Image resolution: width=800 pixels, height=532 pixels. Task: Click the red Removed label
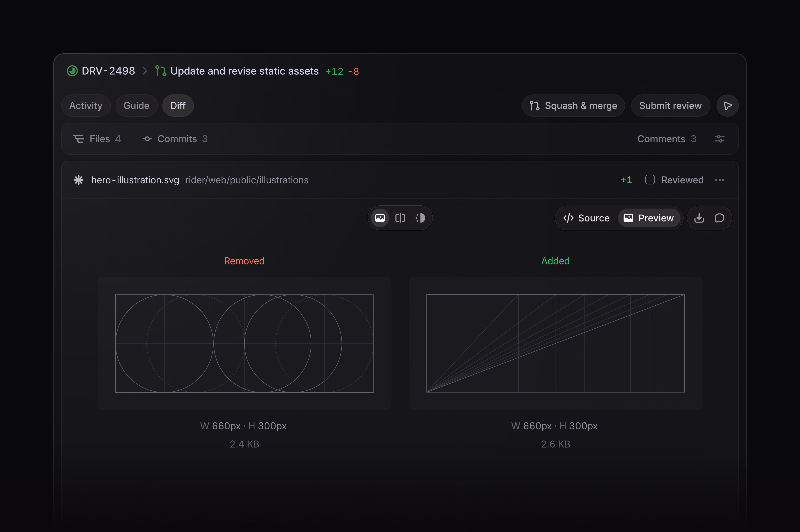click(244, 261)
